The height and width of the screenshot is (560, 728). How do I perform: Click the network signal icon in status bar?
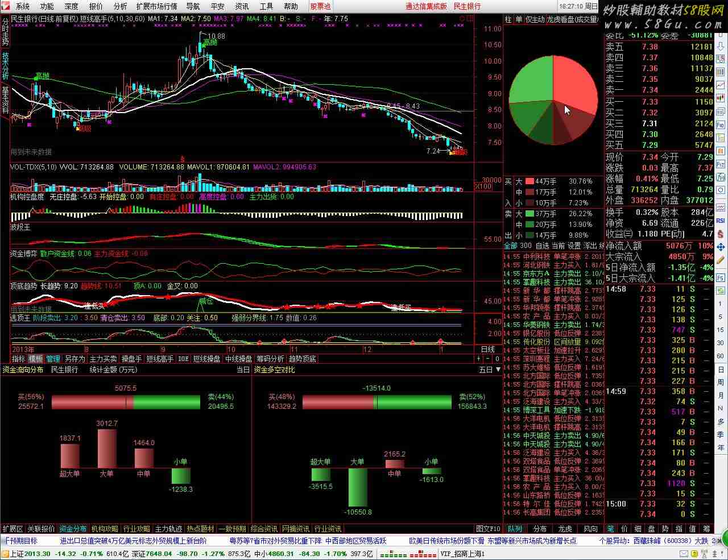[x=704, y=554]
